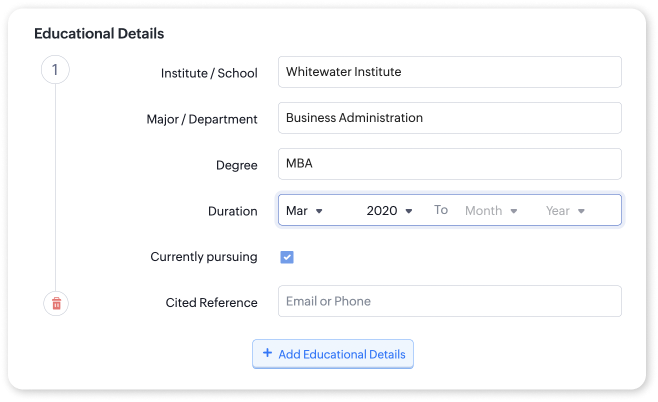658x402 pixels.
Task: Click the Degree label
Action: pyautogui.click(x=237, y=165)
